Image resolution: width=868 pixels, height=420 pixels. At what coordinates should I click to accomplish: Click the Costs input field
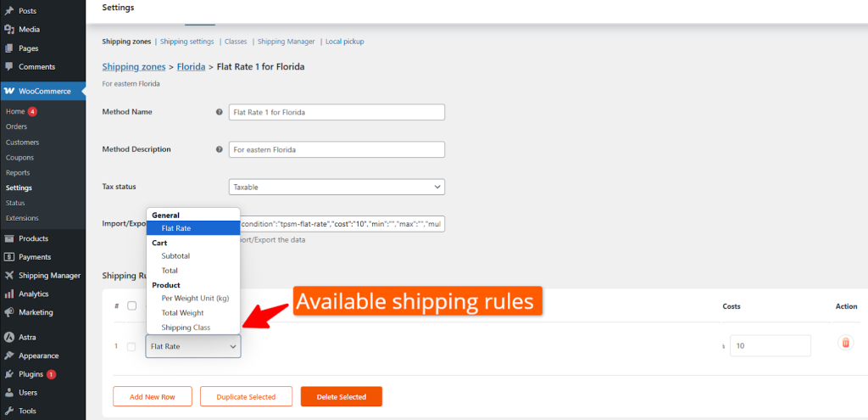(x=771, y=345)
